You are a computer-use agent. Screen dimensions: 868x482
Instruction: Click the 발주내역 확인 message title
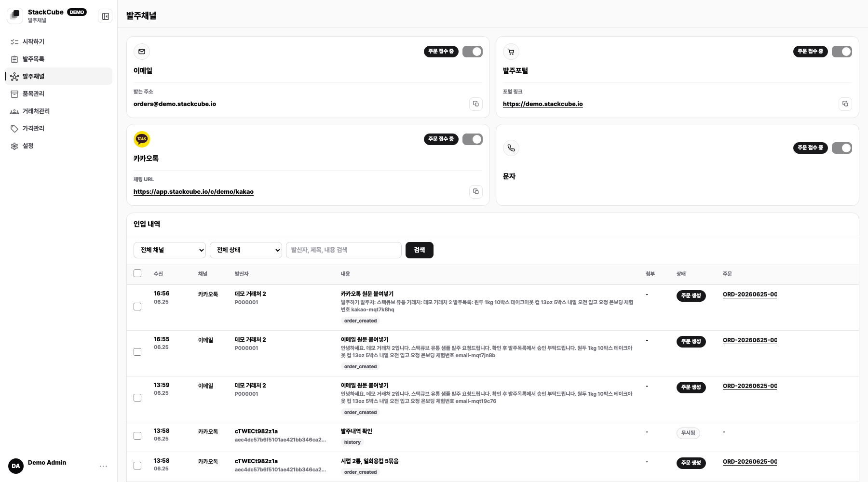click(x=356, y=431)
